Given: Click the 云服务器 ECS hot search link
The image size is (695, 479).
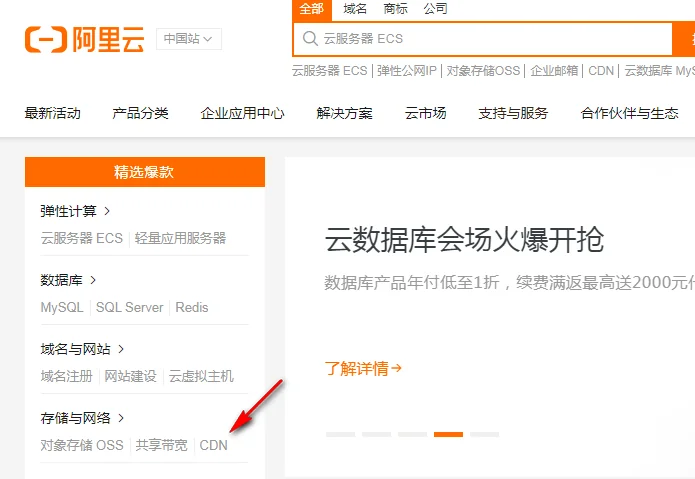Looking at the screenshot, I should tap(329, 71).
